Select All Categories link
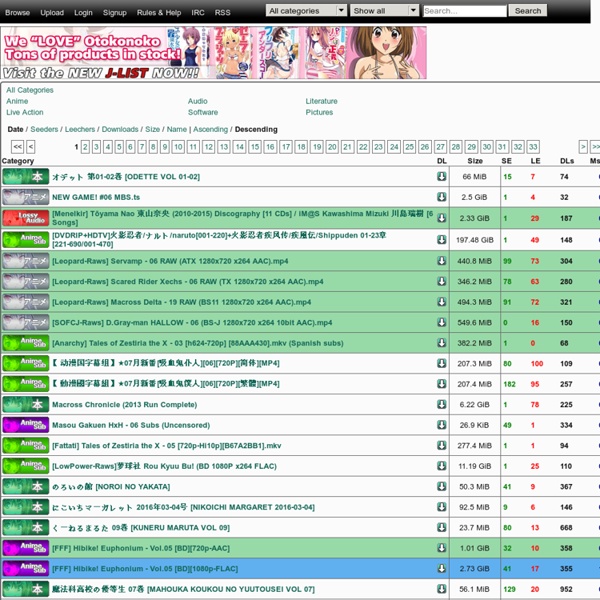600x600 pixels. pyautogui.click(x=30, y=90)
